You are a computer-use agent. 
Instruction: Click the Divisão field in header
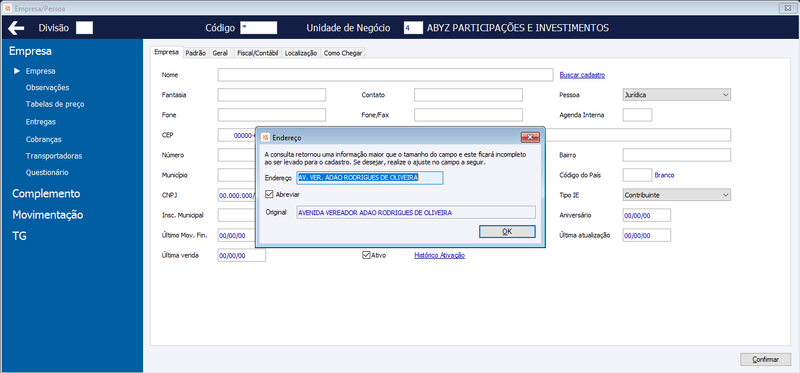point(84,28)
